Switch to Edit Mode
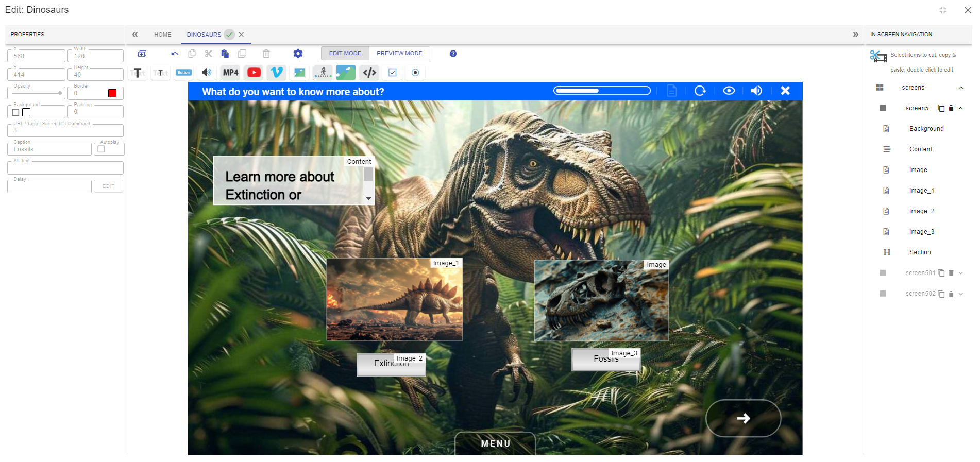The height and width of the screenshot is (462, 980). tap(345, 53)
